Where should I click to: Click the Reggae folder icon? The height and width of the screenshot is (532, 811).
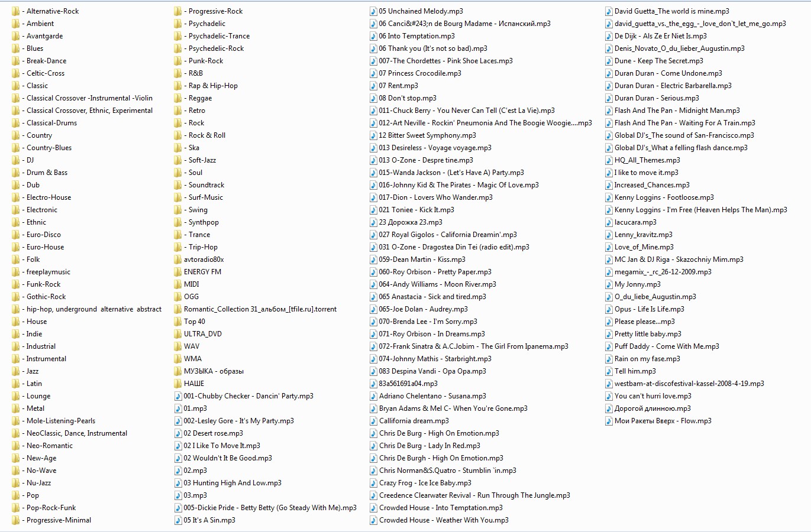pos(177,98)
